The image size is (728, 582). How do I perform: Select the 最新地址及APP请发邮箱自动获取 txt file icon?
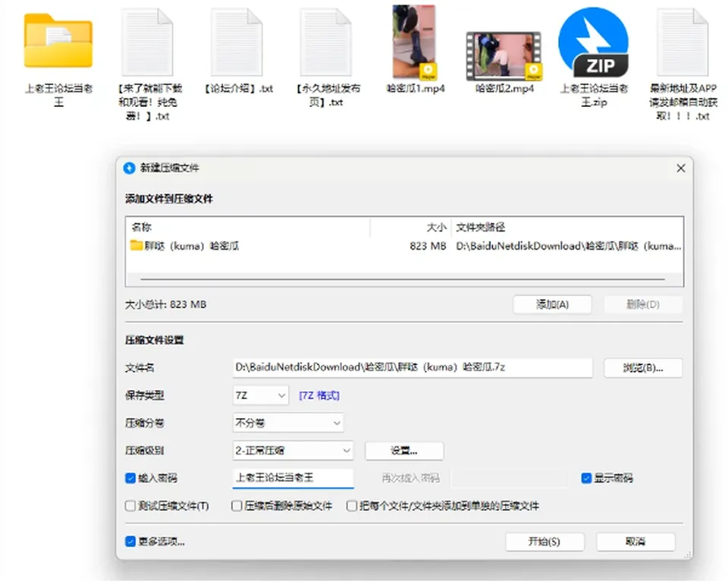coord(682,42)
